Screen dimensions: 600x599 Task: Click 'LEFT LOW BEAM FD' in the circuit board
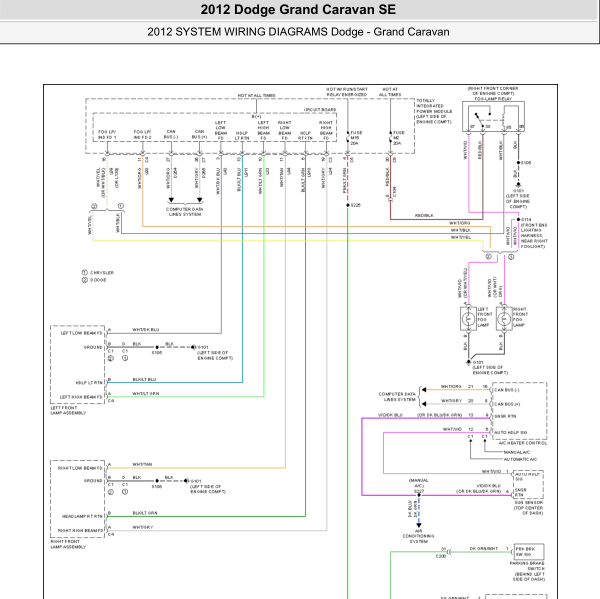tap(220, 130)
